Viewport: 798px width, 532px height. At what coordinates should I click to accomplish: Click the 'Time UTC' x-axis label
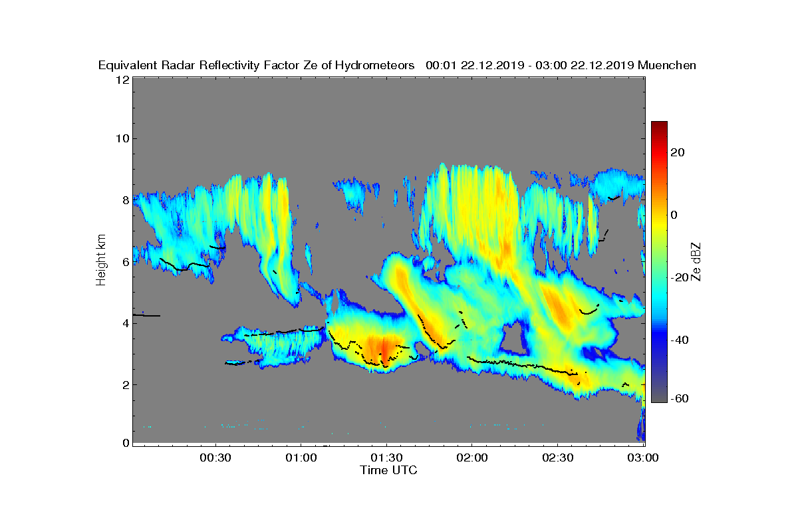click(x=389, y=470)
